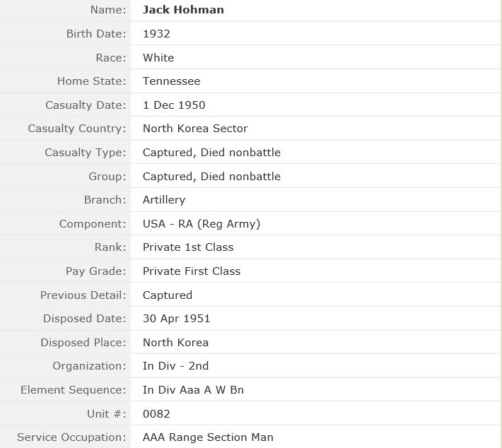Select the Previous Detail value Captured

[x=168, y=295]
